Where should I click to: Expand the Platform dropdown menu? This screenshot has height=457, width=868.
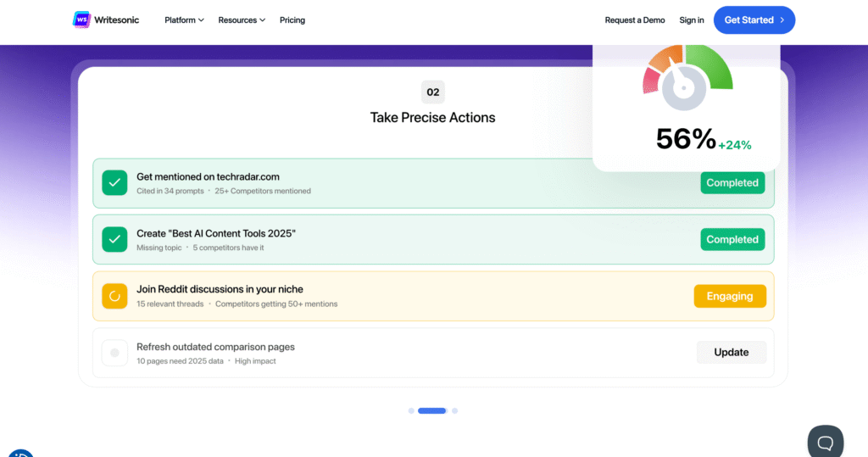point(184,20)
